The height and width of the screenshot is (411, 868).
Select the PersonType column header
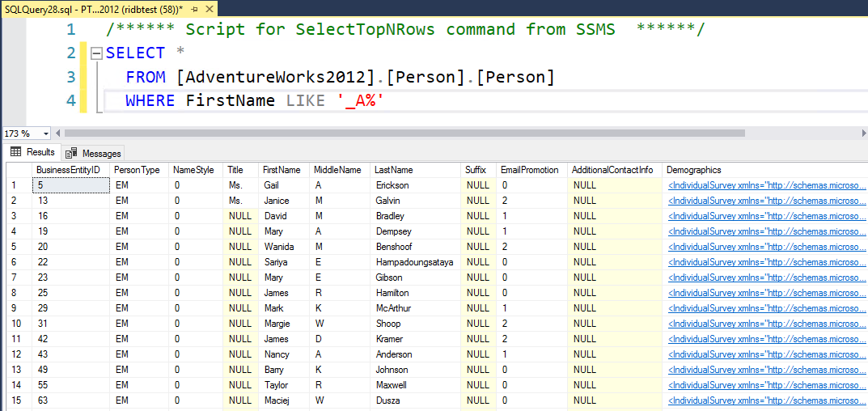click(139, 170)
